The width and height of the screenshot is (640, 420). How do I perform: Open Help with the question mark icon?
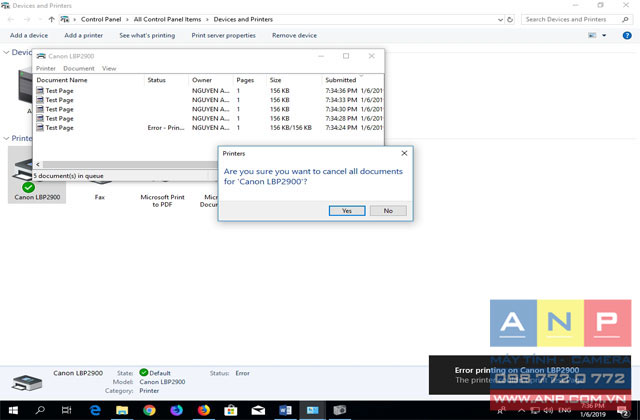pyautogui.click(x=627, y=36)
